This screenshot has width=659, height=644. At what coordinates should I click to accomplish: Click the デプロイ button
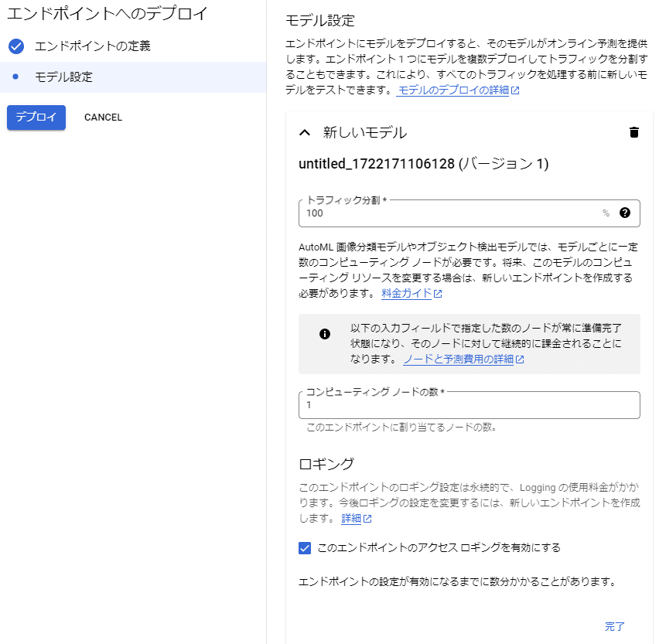coord(36,118)
